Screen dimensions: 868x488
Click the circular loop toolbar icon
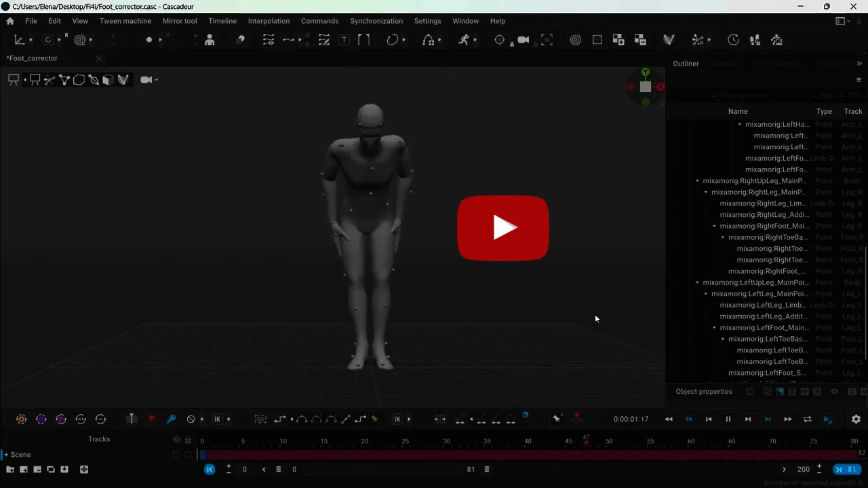pyautogui.click(x=392, y=40)
